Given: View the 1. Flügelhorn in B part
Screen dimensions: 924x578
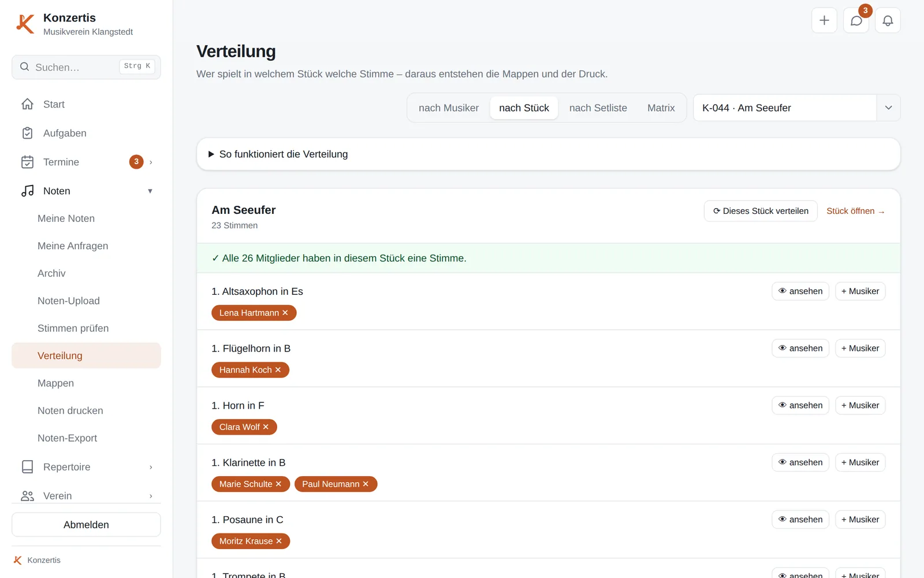Looking at the screenshot, I should [x=800, y=349].
